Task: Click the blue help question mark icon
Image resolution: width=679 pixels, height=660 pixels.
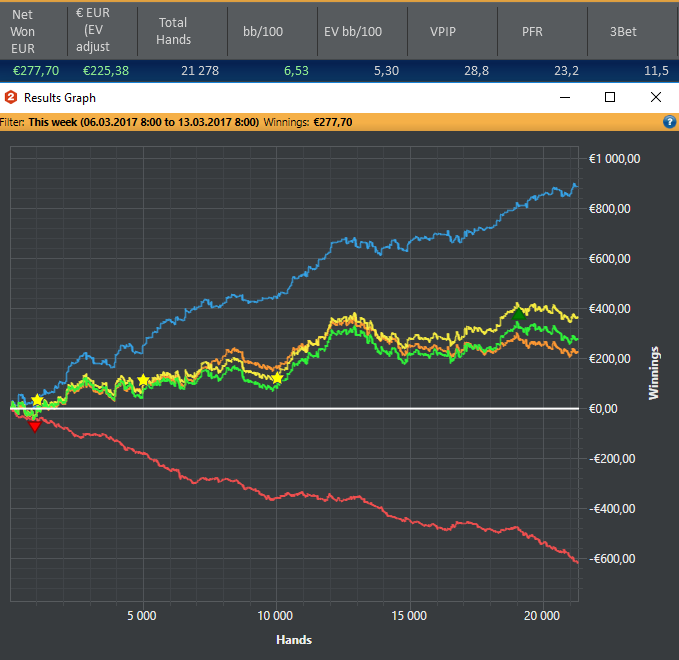Action: (669, 122)
